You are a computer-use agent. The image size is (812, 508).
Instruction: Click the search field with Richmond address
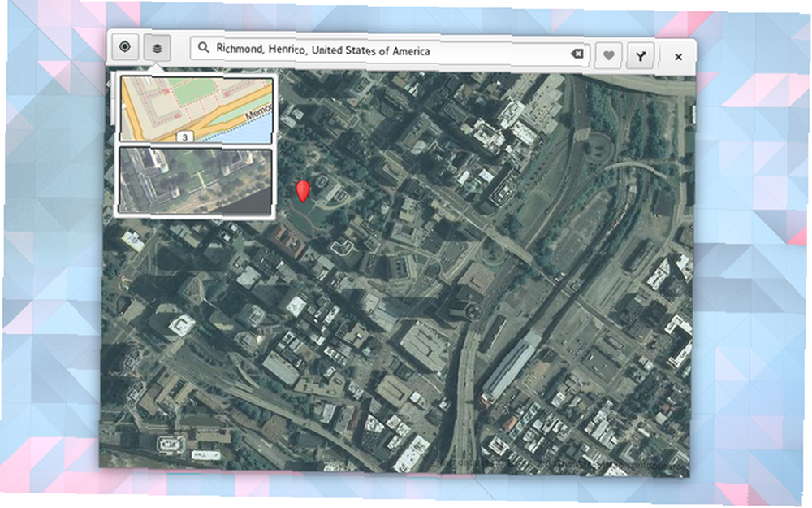(390, 51)
